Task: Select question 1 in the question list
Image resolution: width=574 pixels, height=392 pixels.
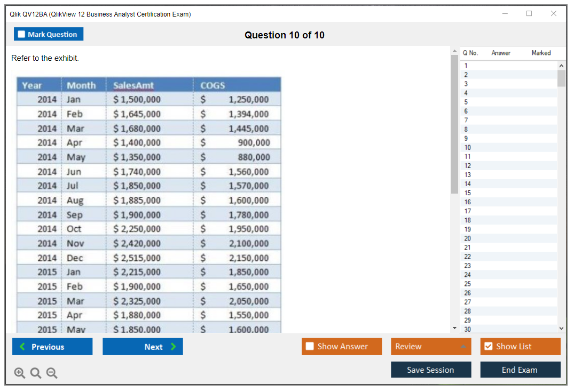Action: [466, 66]
